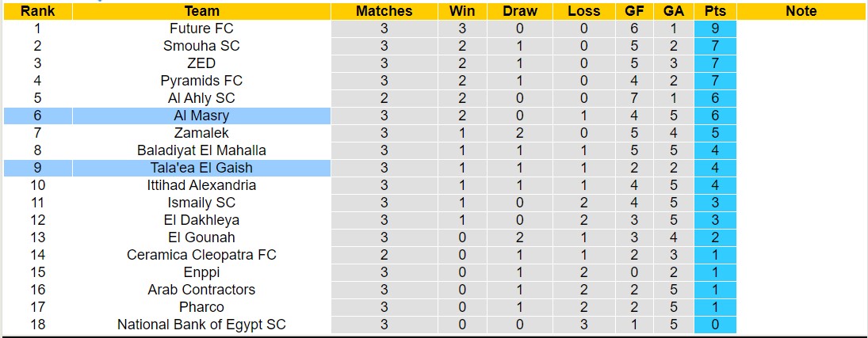Viewport: 868px width, 338px height.
Task: Click Future FC's 9 points cell
Action: (x=714, y=28)
